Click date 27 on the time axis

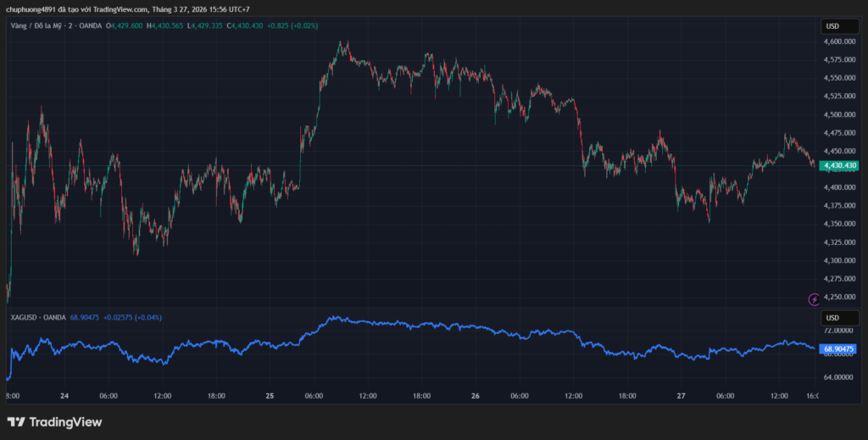681,396
